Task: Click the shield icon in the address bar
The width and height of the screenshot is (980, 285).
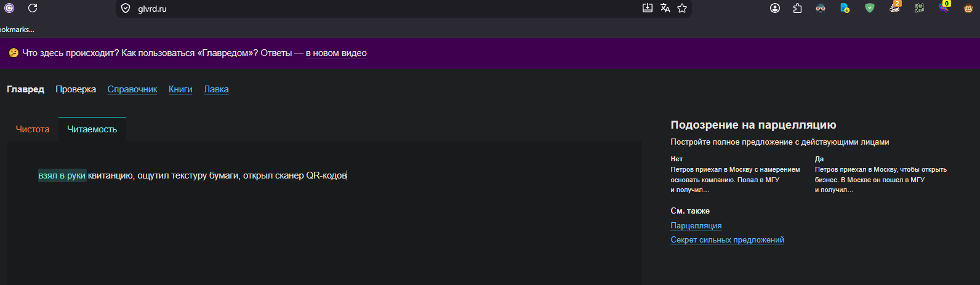Action: coord(126,9)
